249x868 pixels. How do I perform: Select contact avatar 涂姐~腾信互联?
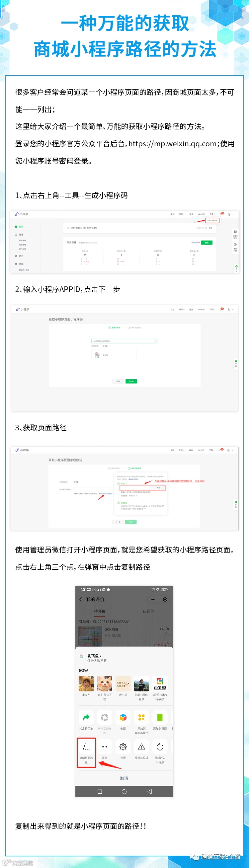click(141, 684)
